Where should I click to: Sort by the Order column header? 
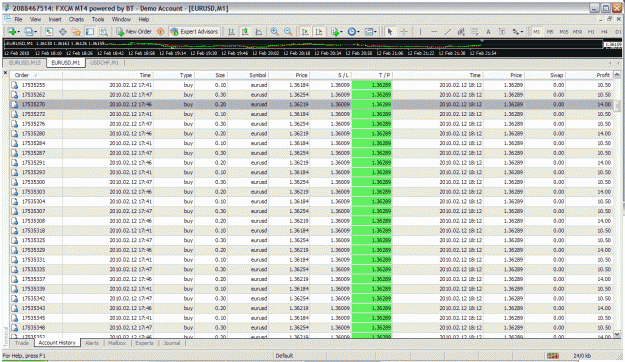[36, 75]
